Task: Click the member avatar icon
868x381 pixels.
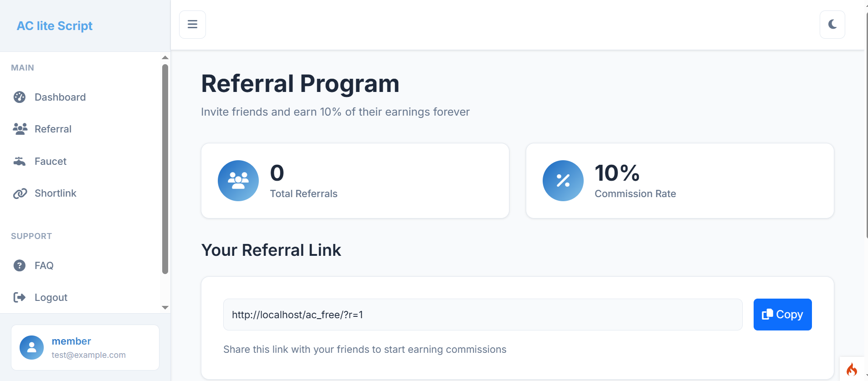Action: pyautogui.click(x=32, y=348)
